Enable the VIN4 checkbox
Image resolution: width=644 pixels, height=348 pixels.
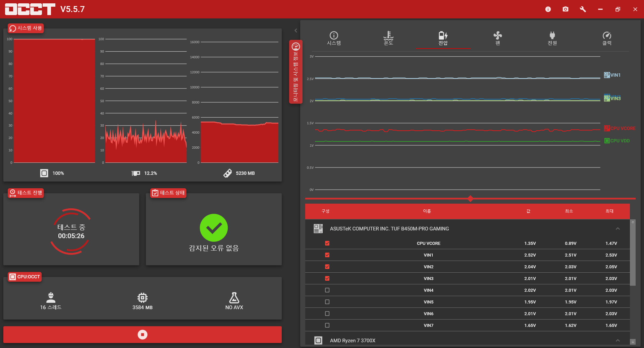pos(327,290)
